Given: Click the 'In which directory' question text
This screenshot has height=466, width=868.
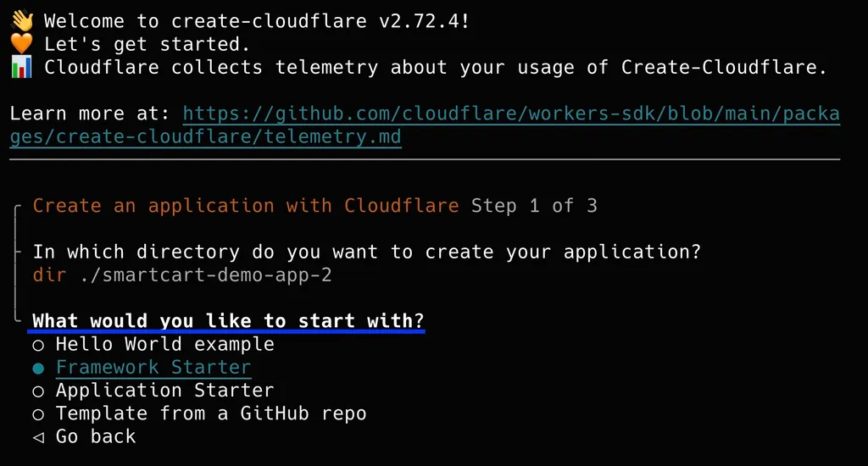Looking at the screenshot, I should 366,252.
